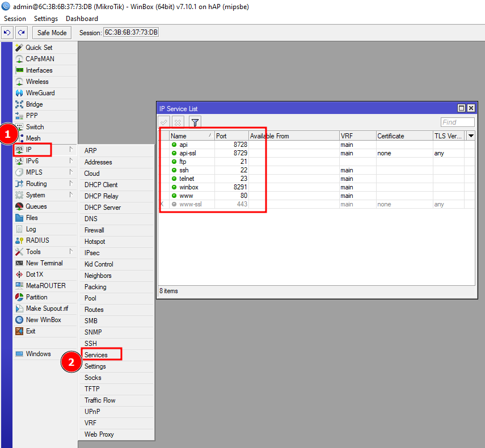Click the undo arrow icon in toolbar

pos(7,32)
